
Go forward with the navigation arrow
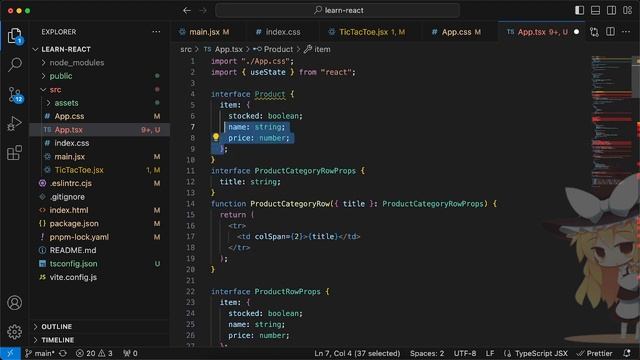[203, 11]
